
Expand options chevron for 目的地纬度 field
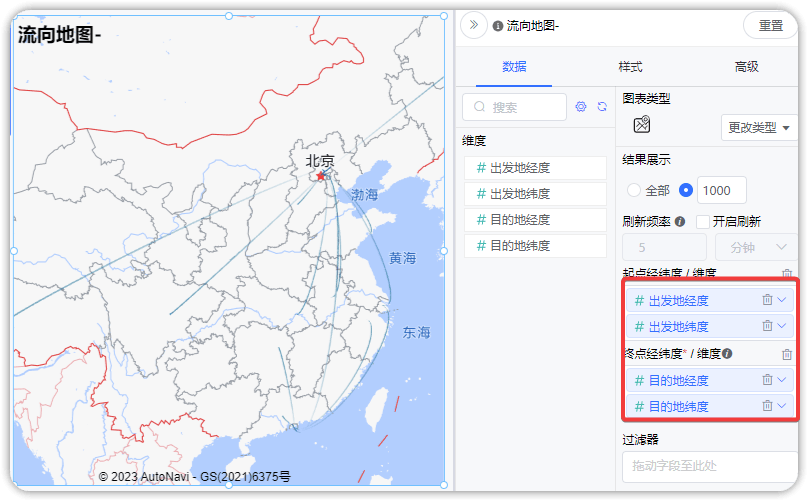[x=782, y=406]
